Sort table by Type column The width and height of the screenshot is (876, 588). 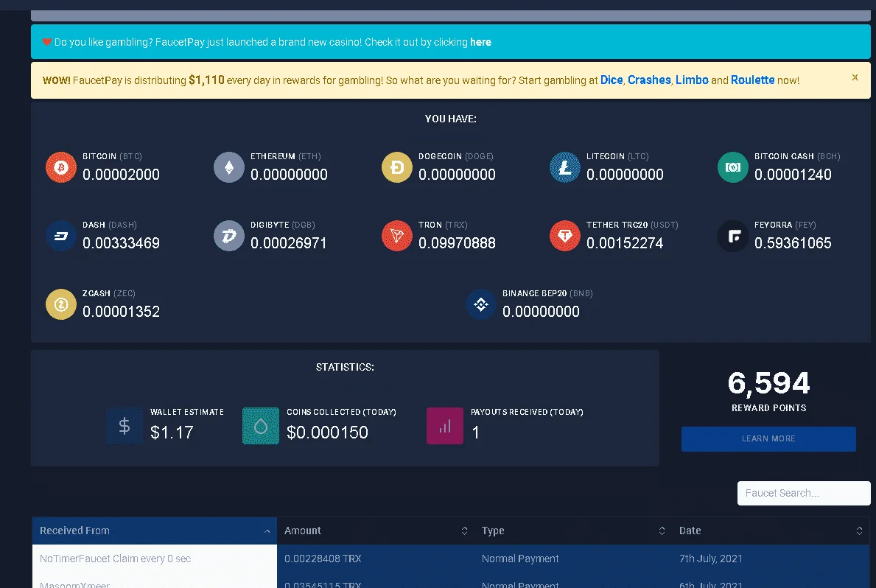[573, 531]
